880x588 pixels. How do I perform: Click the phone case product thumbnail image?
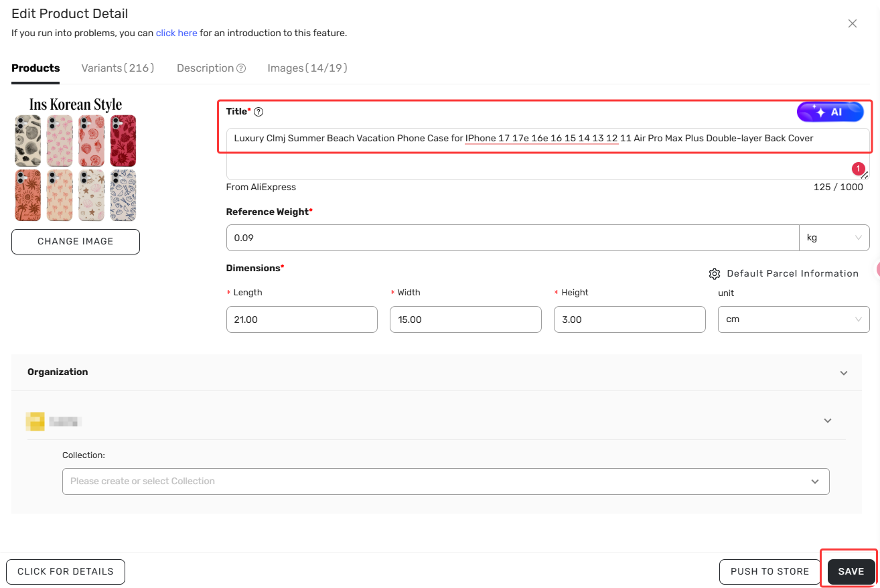tap(76, 159)
